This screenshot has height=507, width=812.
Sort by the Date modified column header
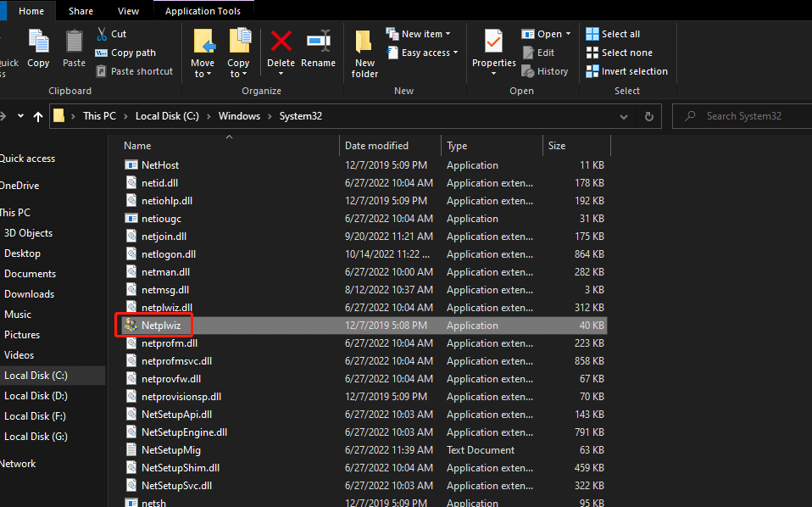coord(376,146)
